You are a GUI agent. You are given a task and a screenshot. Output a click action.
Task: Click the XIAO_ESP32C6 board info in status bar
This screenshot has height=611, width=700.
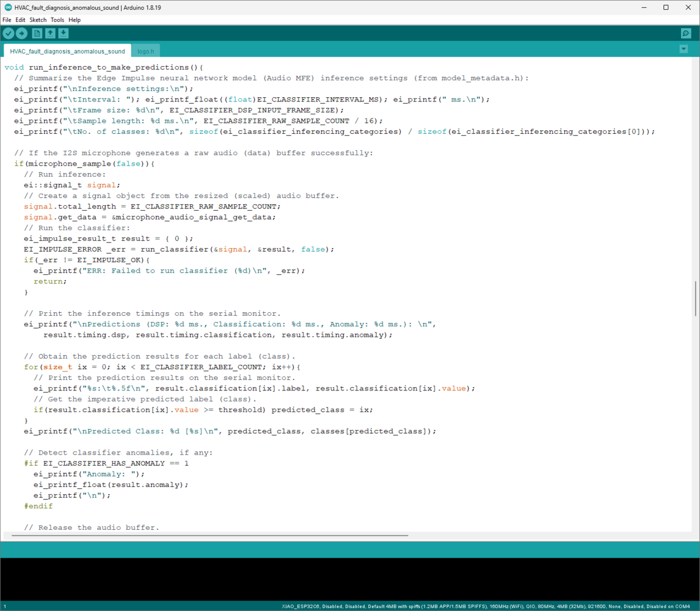click(x=486, y=607)
